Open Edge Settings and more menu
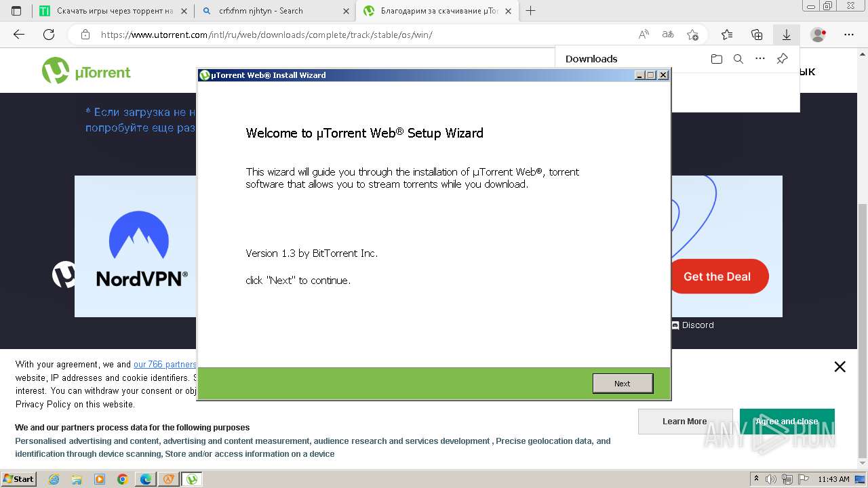 pyautogui.click(x=849, y=35)
